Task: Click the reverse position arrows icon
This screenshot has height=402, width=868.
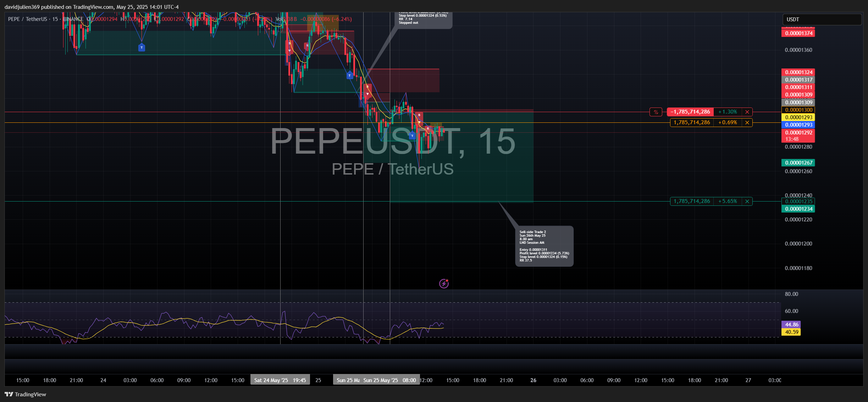Action: coord(656,112)
